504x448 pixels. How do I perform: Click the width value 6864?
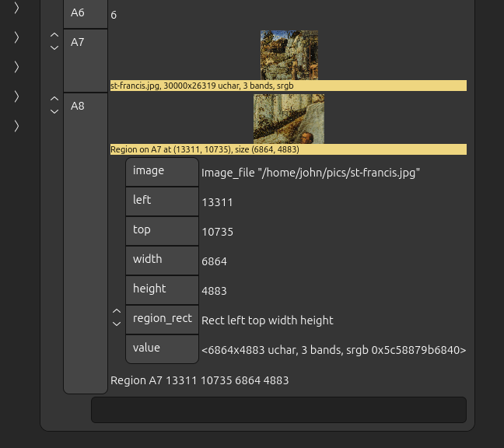click(214, 261)
